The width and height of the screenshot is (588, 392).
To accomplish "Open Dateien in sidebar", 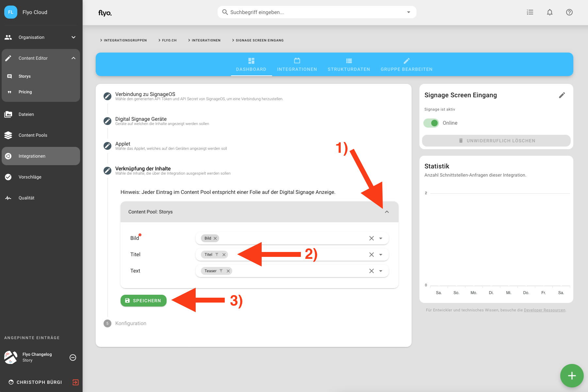I will click(x=41, y=114).
